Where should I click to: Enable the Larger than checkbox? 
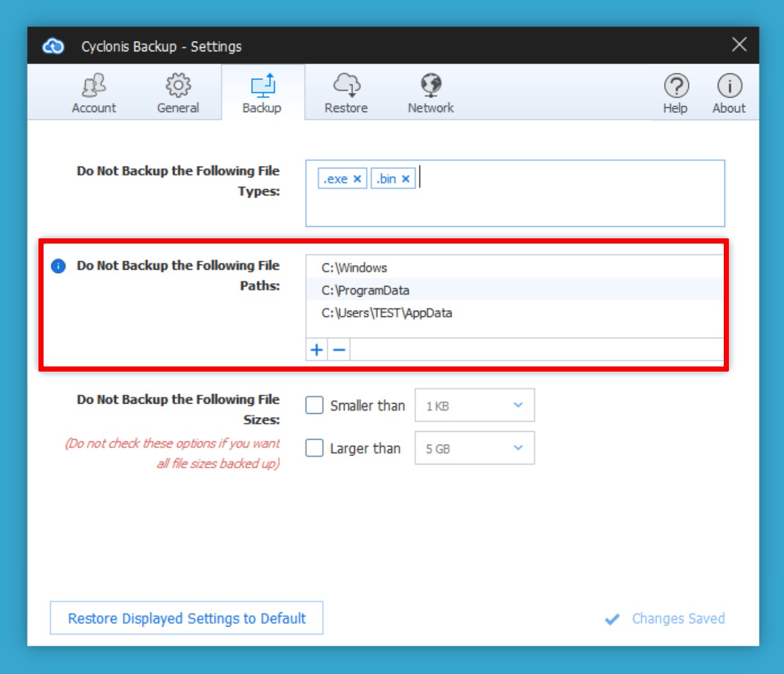pyautogui.click(x=314, y=448)
